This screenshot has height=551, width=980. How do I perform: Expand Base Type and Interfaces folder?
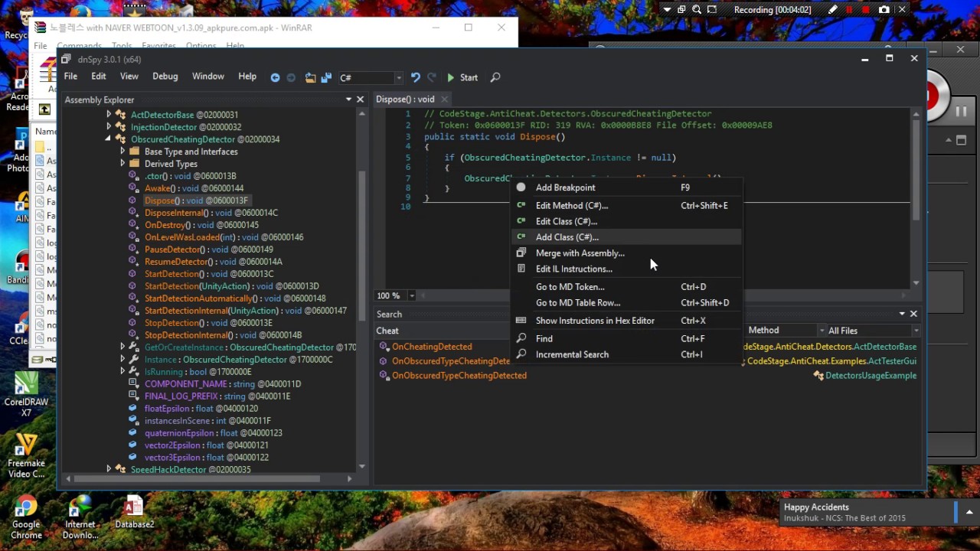tap(122, 152)
